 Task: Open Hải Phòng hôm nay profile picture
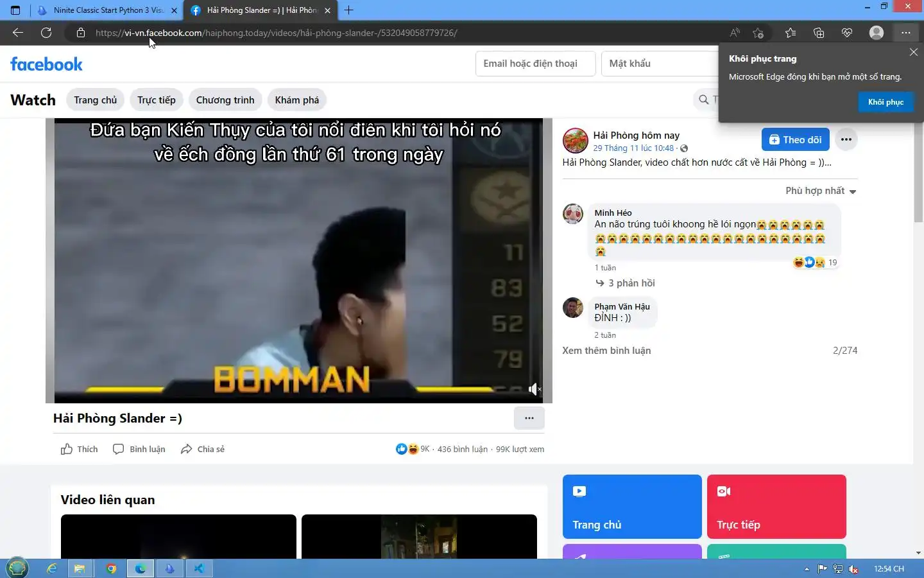pos(576,141)
